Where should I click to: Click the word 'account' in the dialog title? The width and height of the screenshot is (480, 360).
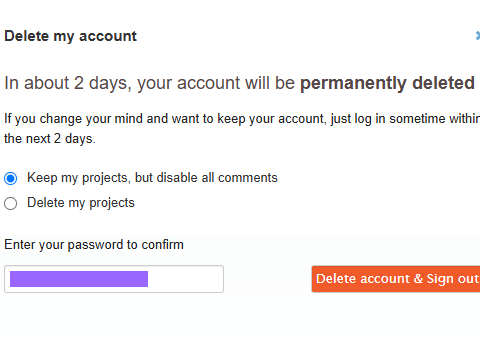(108, 36)
